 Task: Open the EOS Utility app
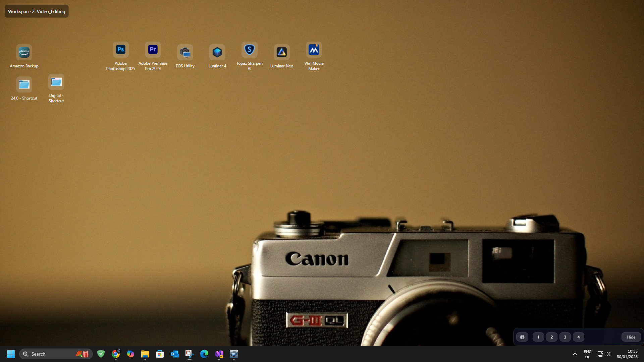(185, 52)
